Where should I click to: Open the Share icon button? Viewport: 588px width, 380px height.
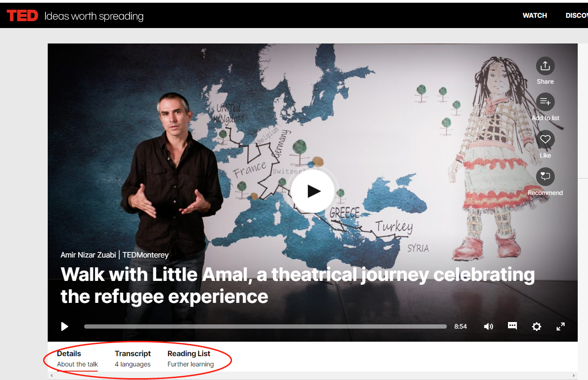click(x=545, y=66)
